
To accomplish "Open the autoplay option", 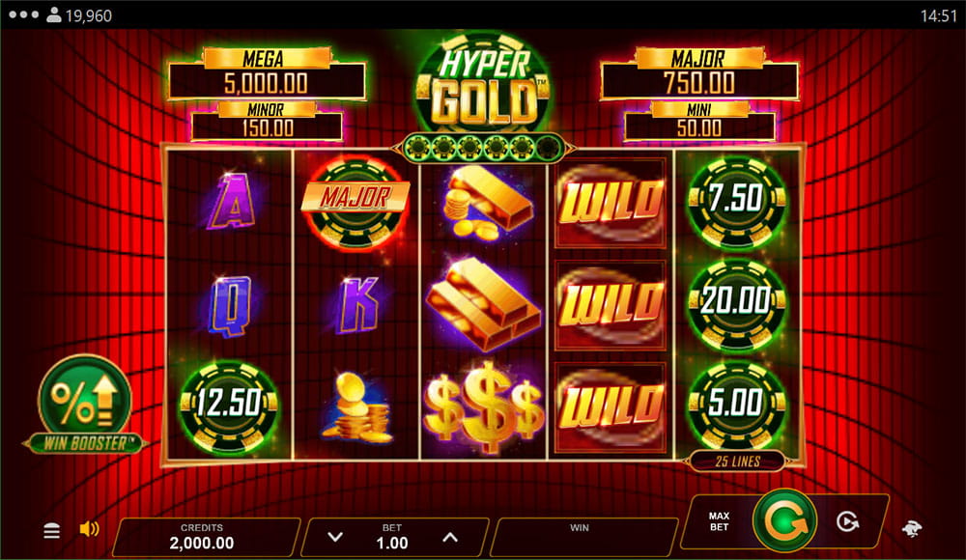I will tap(848, 521).
